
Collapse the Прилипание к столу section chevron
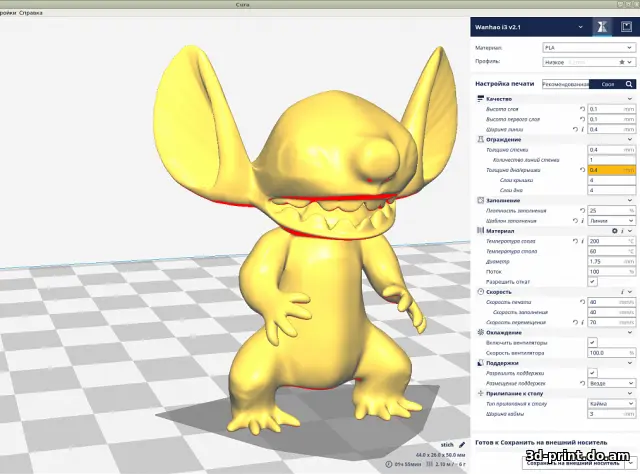click(x=630, y=394)
